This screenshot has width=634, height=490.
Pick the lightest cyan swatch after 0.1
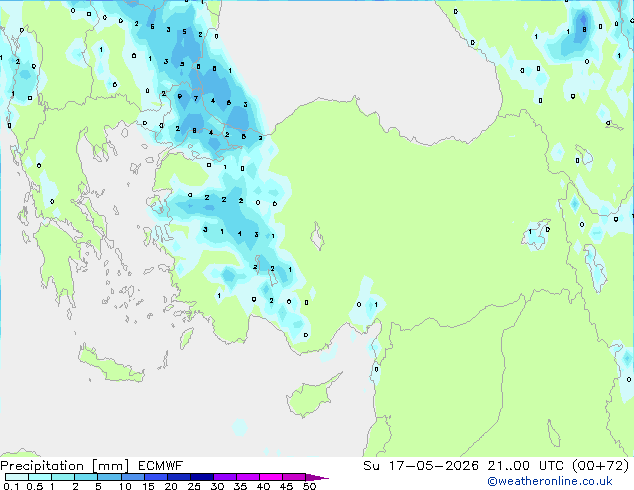[17, 477]
